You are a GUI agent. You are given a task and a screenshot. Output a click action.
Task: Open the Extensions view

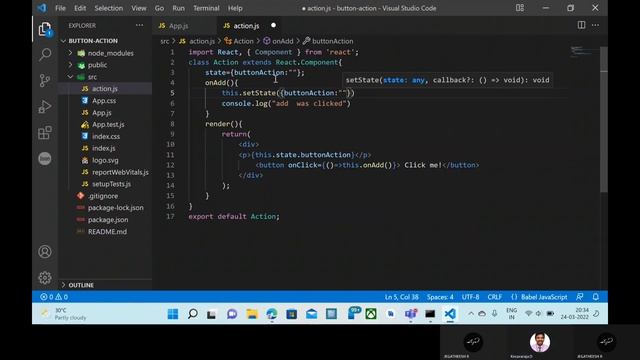tap(45, 133)
